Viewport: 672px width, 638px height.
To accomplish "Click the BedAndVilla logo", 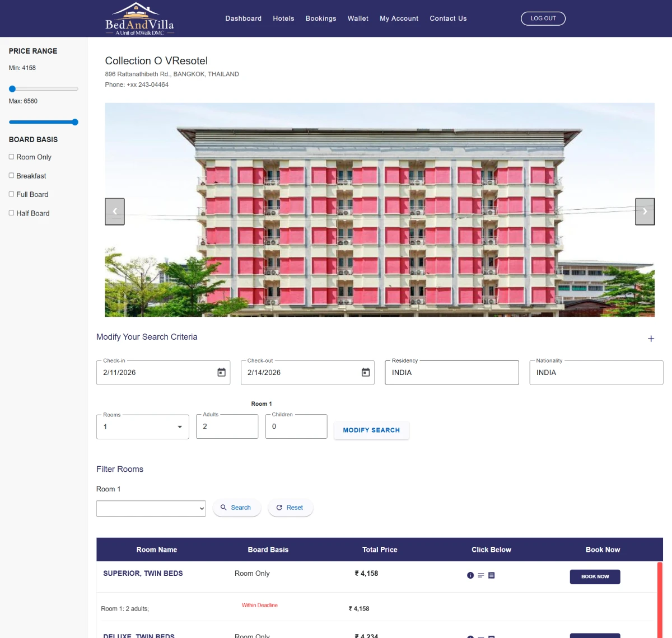I will 139,19.
